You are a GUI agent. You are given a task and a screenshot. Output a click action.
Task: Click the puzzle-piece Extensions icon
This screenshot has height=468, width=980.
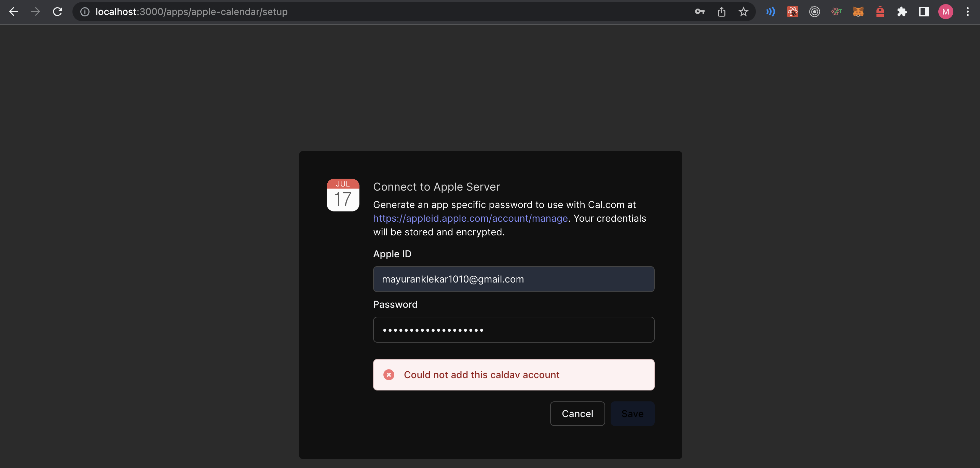click(x=902, y=12)
